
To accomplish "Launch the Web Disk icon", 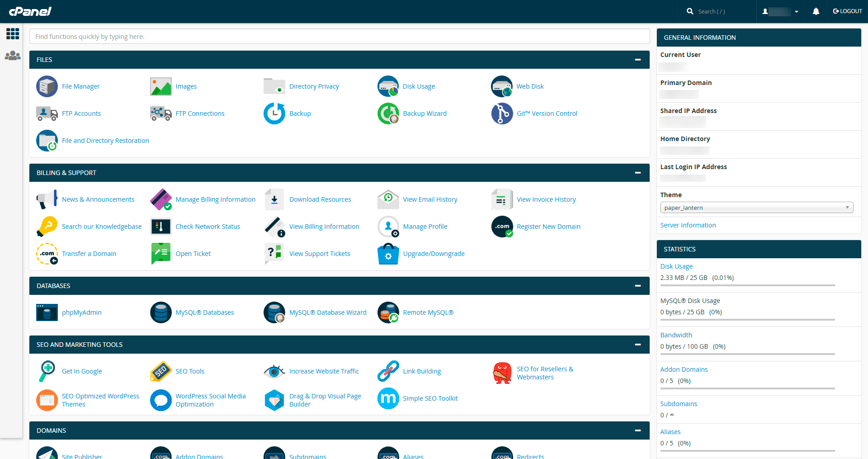I will 502,86.
